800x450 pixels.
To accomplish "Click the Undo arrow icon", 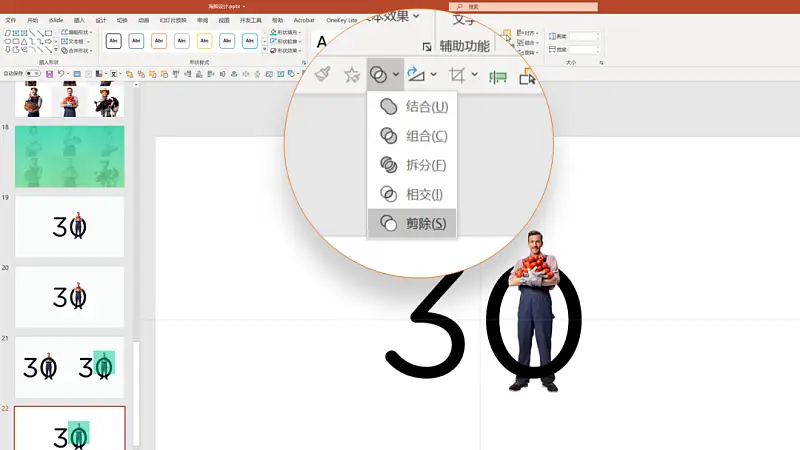I will click(61, 73).
